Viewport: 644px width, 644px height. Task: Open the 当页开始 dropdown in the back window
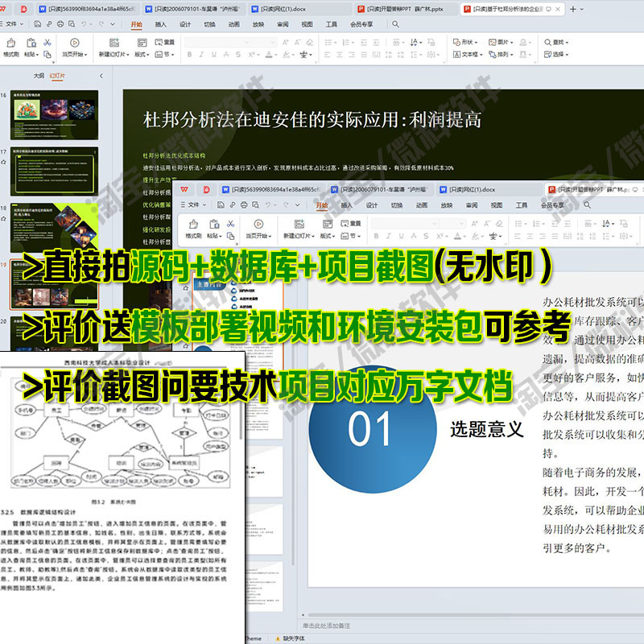(x=75, y=54)
